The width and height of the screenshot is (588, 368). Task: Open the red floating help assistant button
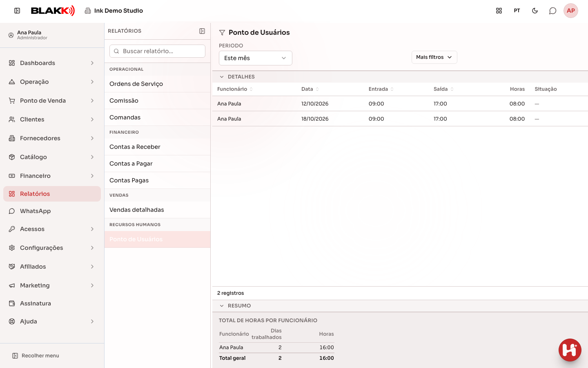(570, 350)
